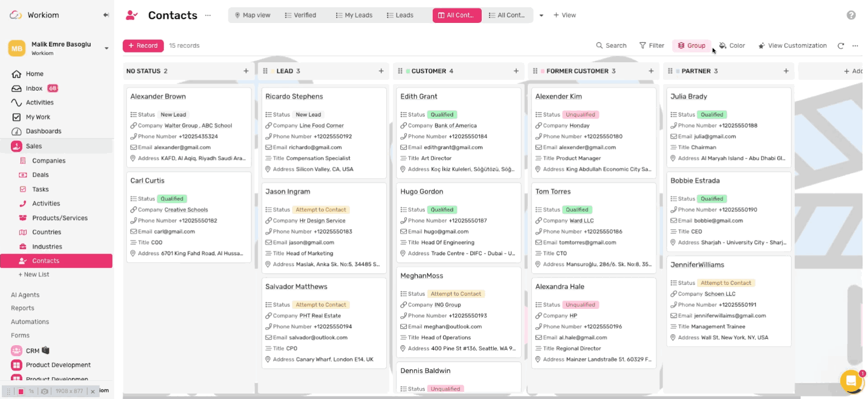Image resolution: width=868 pixels, height=399 pixels.
Task: Click Jason Ingram's Attempt to Contact badge
Action: (321, 210)
